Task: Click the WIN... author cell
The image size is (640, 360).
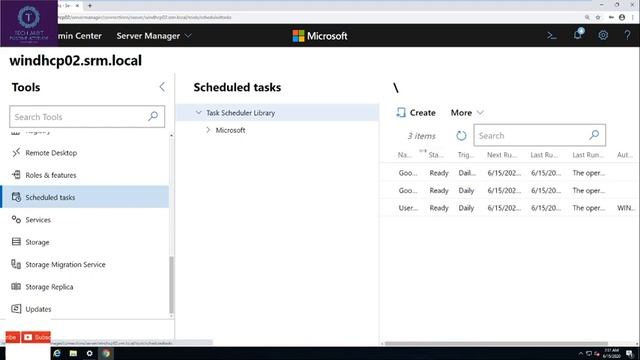Action: point(625,208)
